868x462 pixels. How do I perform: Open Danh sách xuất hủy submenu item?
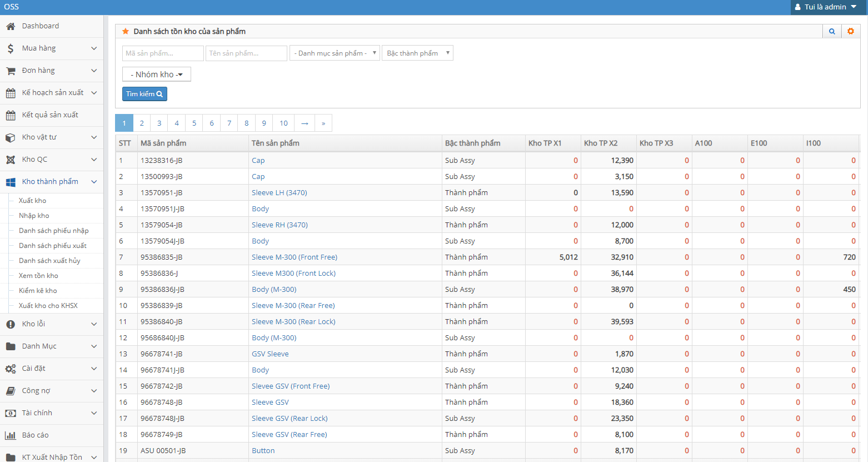click(x=49, y=261)
